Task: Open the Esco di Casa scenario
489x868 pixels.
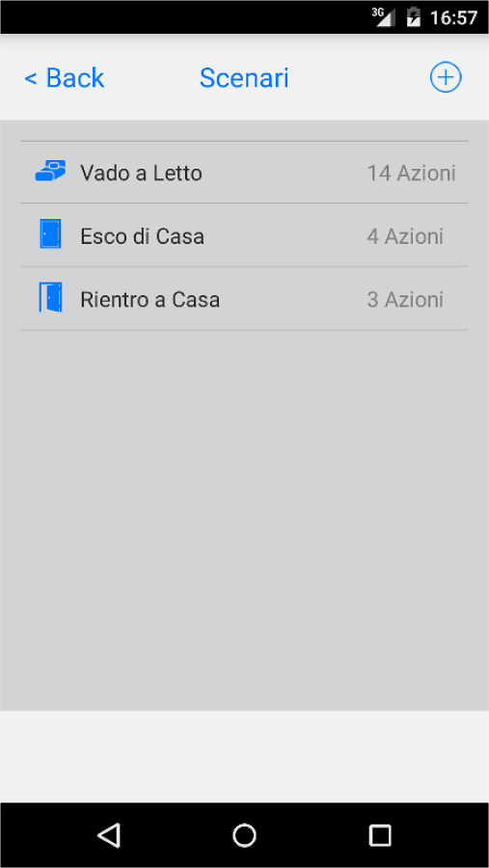Action: 244,235
